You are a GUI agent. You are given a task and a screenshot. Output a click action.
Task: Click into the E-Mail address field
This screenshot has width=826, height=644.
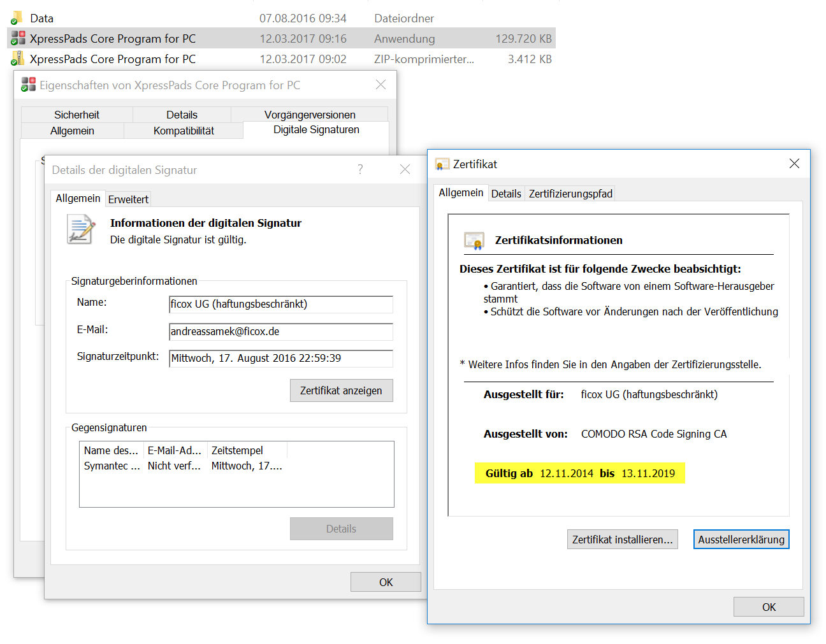(x=280, y=332)
